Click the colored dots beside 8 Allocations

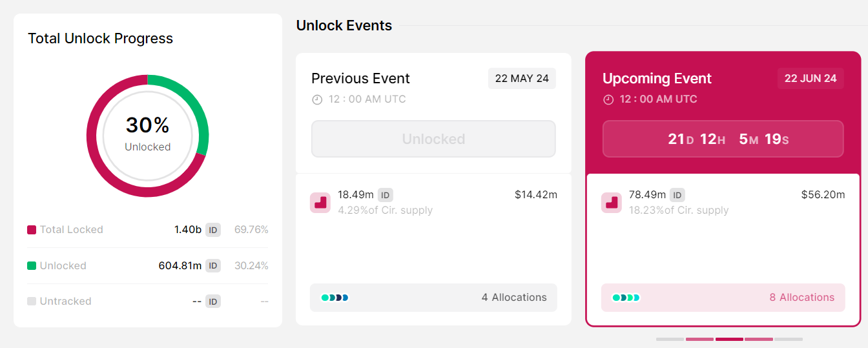click(626, 298)
